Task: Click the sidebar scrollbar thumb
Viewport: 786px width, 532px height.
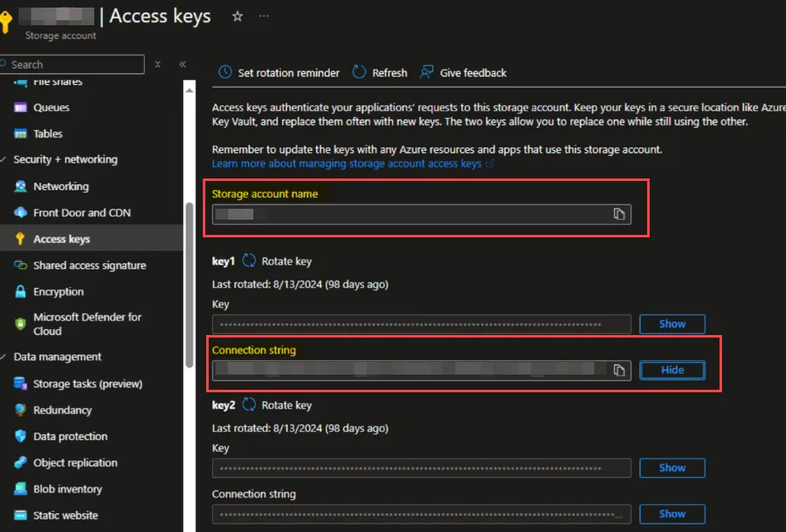Action: coord(189,285)
